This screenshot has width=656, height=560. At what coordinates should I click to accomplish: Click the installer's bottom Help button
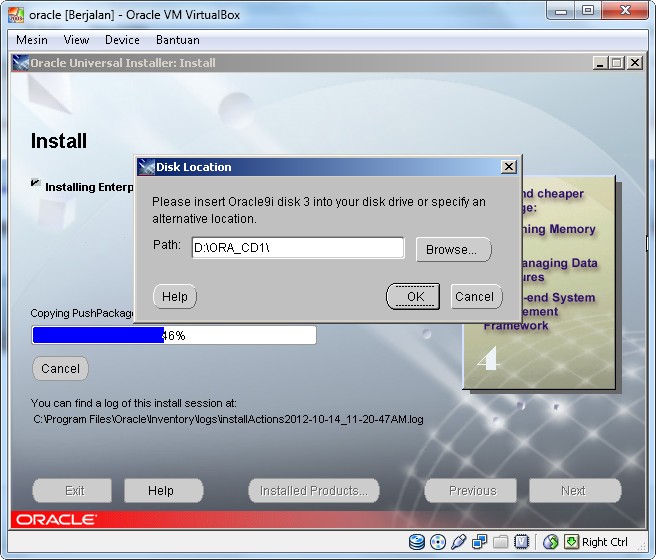point(164,491)
